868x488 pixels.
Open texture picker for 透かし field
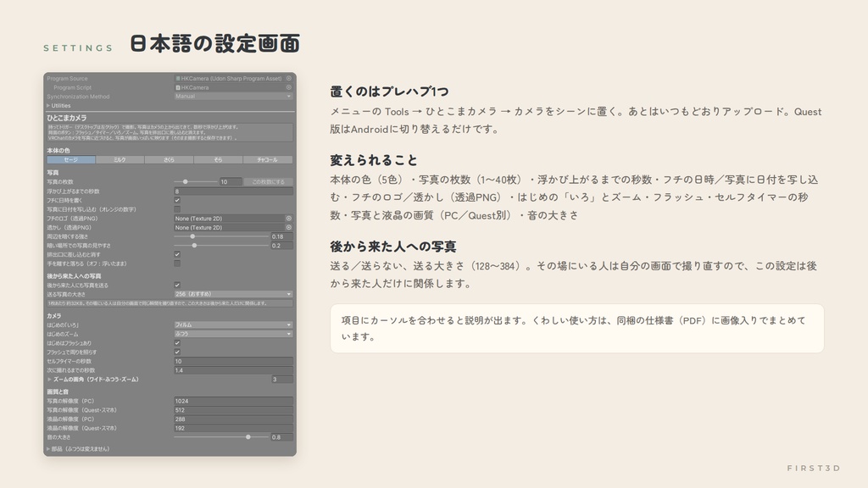tap(288, 227)
